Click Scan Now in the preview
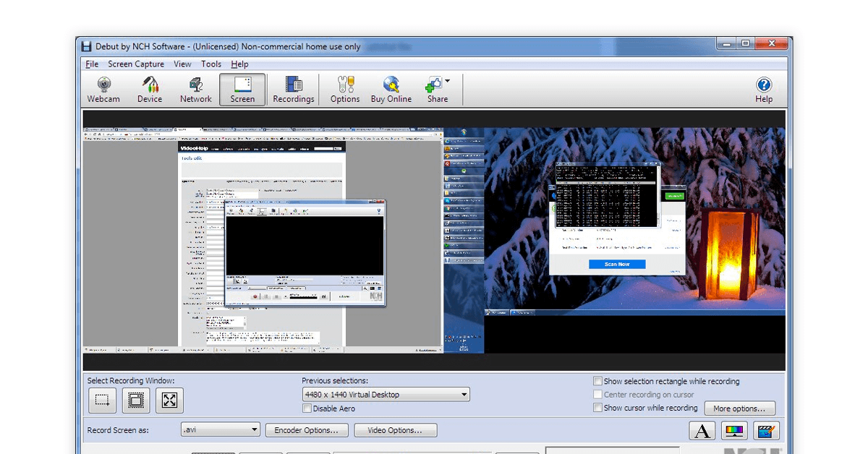868x454 pixels. [617, 265]
